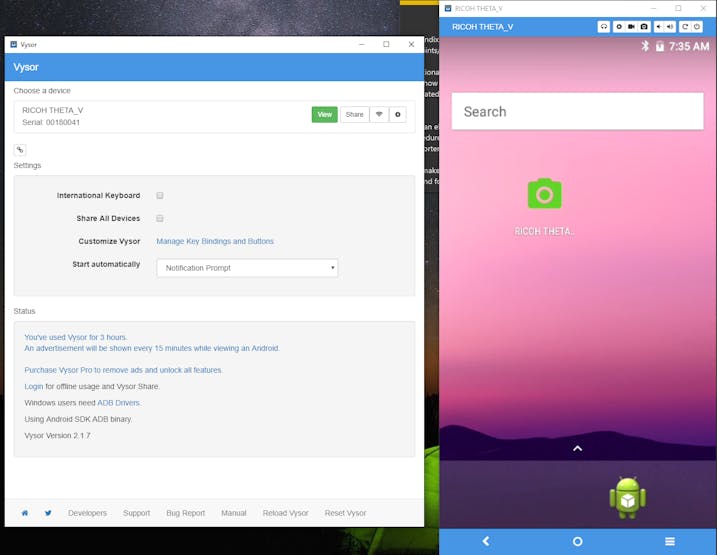Open device settings gear beside the wifi icon

(398, 115)
